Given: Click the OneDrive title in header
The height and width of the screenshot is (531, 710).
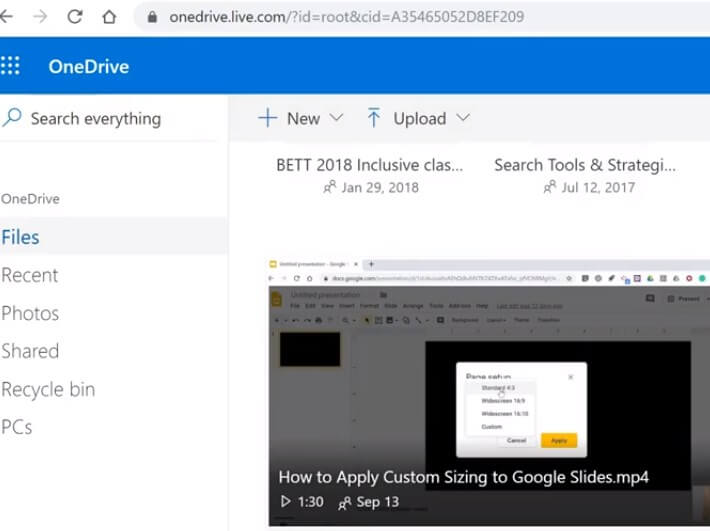Looking at the screenshot, I should coord(89,67).
